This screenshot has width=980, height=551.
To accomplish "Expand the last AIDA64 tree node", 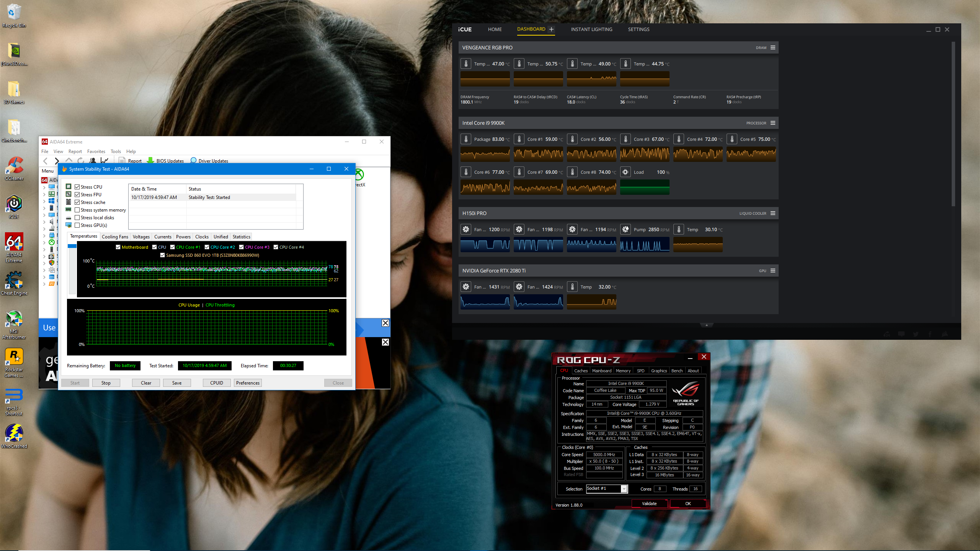I will 44,284.
